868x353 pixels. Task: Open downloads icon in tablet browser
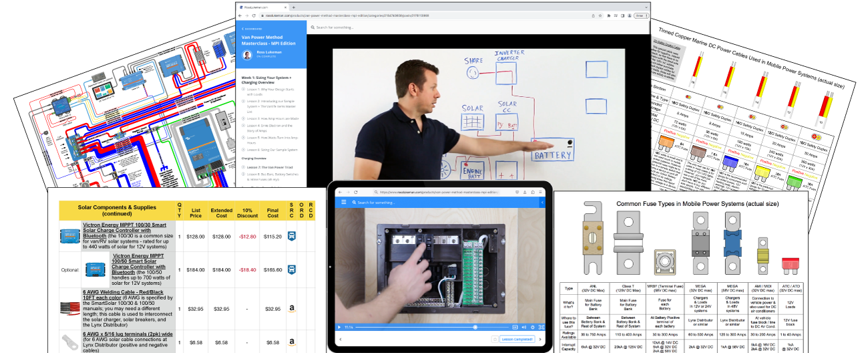click(x=525, y=192)
